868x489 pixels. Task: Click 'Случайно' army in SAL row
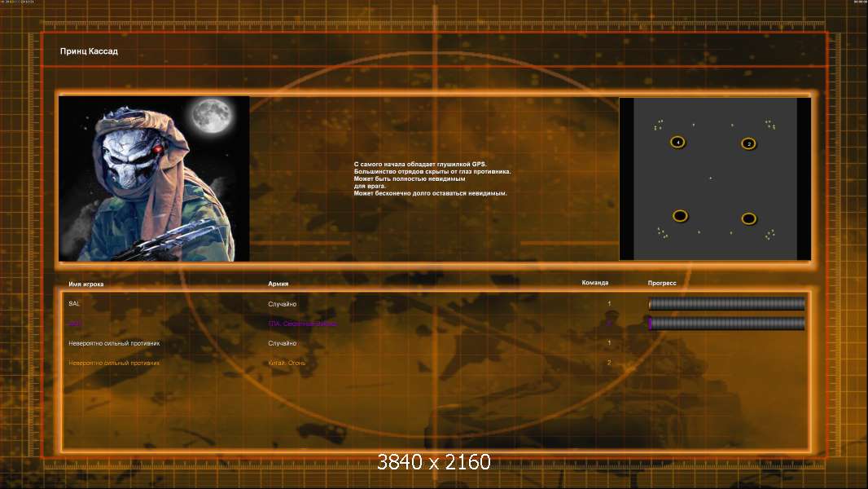pos(283,304)
